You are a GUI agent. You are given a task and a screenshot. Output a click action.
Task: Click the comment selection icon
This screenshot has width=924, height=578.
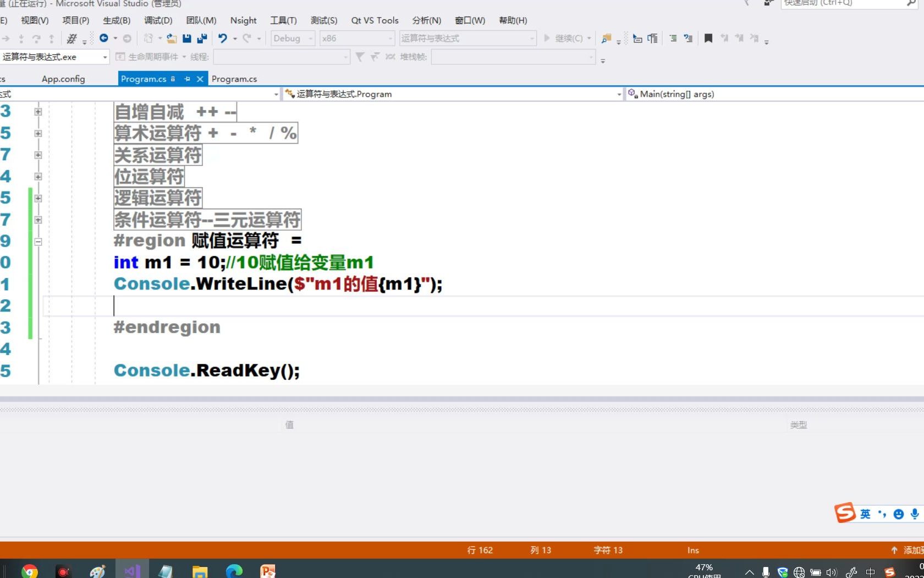[673, 38]
